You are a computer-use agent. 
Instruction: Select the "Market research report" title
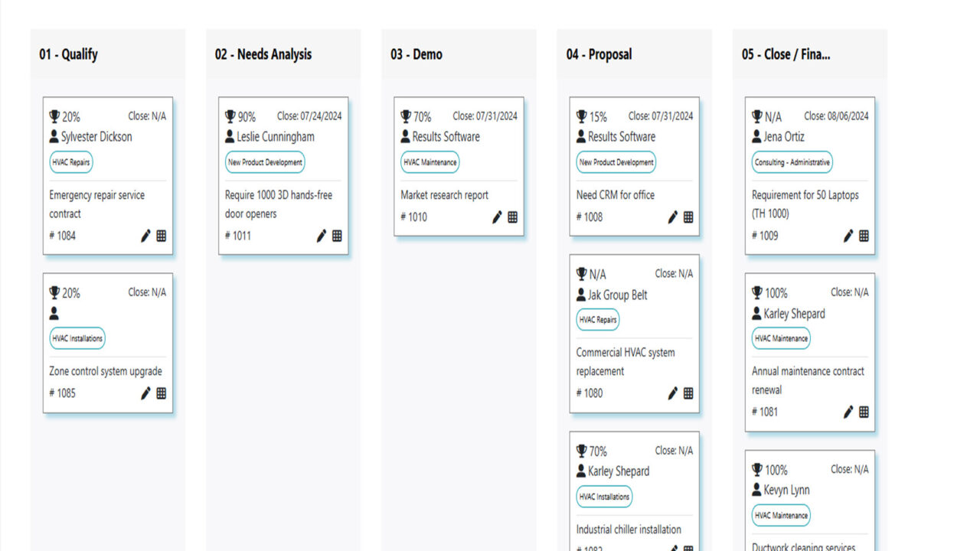coord(445,195)
